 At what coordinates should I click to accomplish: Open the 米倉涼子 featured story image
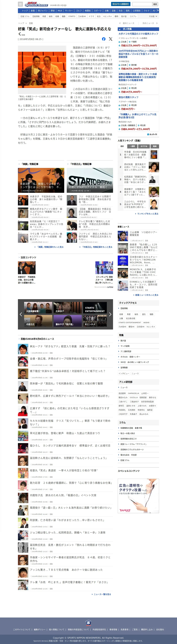41,180
